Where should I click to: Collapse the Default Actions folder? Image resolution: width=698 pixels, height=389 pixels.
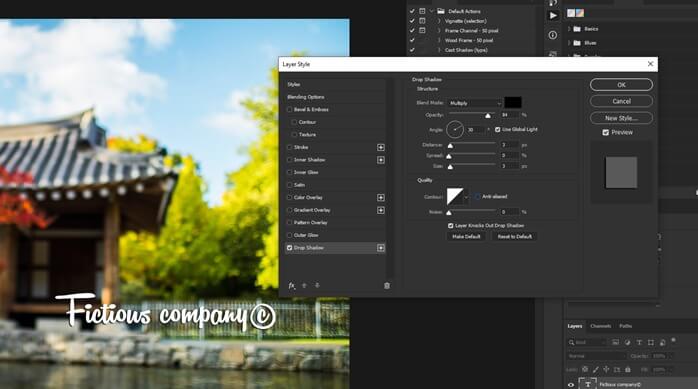[x=431, y=11]
